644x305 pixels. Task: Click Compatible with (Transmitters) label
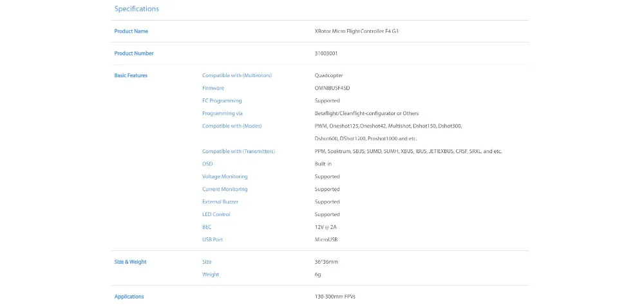tap(239, 151)
